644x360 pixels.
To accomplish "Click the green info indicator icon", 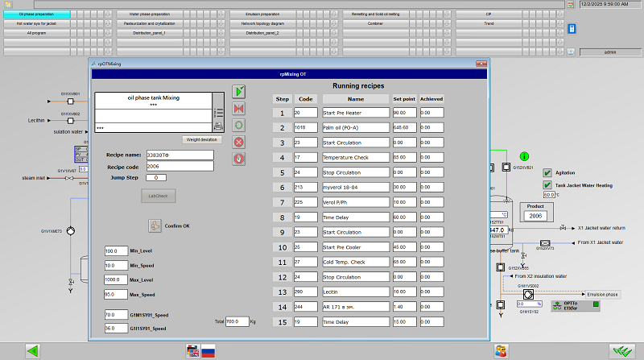I will coord(524,155).
